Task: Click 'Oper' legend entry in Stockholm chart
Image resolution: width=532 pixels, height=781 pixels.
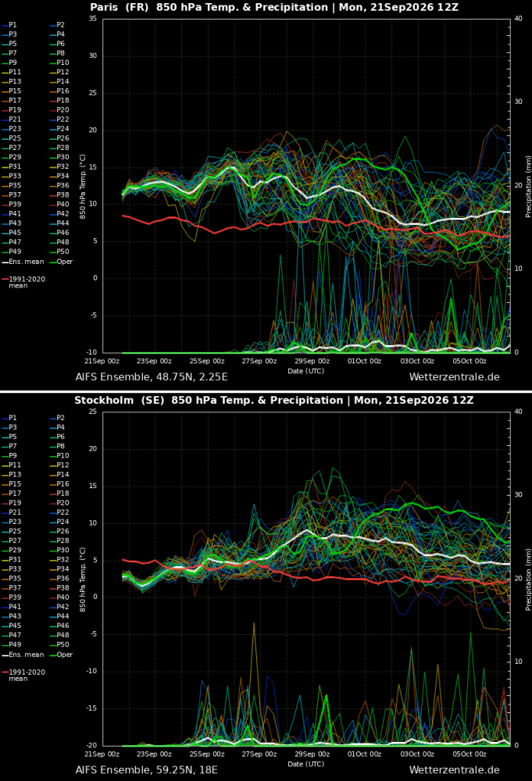Action: pos(61,655)
